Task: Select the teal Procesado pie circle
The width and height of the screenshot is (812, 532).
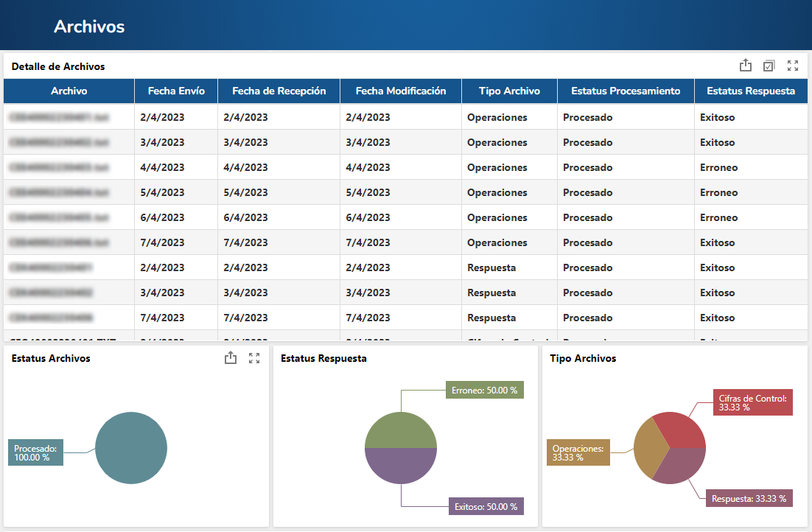Action: (x=131, y=448)
